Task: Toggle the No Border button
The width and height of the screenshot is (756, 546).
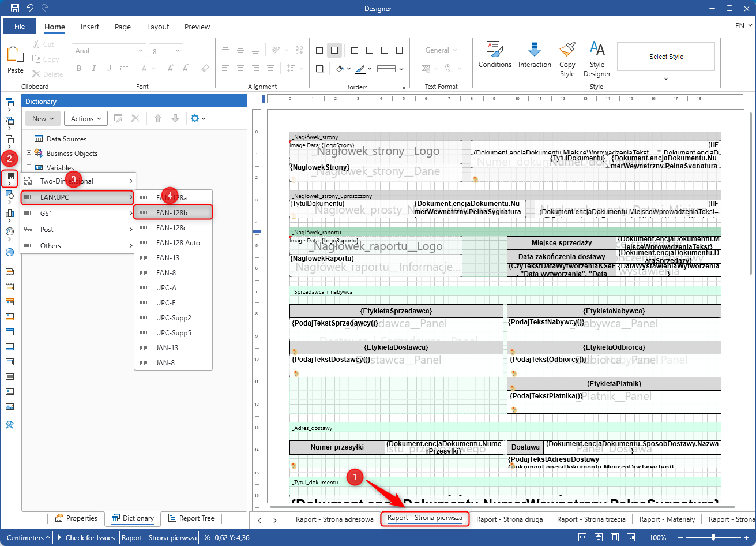Action: tap(334, 50)
